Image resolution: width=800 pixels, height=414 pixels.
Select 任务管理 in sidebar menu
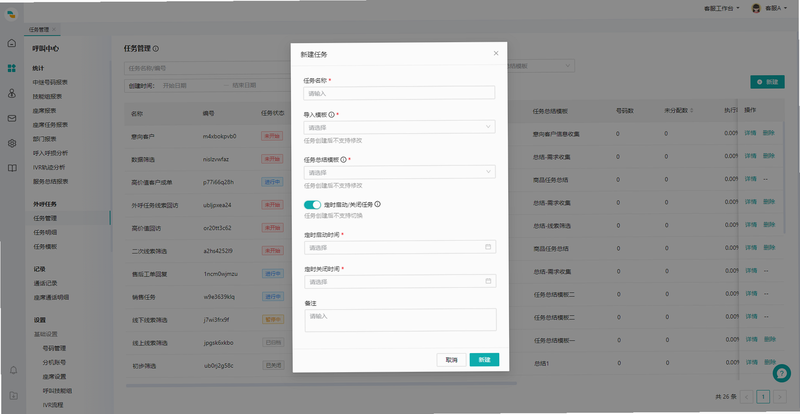(x=45, y=218)
